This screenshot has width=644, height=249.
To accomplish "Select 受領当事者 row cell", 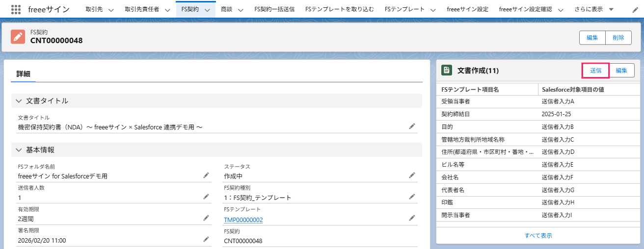I will (x=456, y=101).
